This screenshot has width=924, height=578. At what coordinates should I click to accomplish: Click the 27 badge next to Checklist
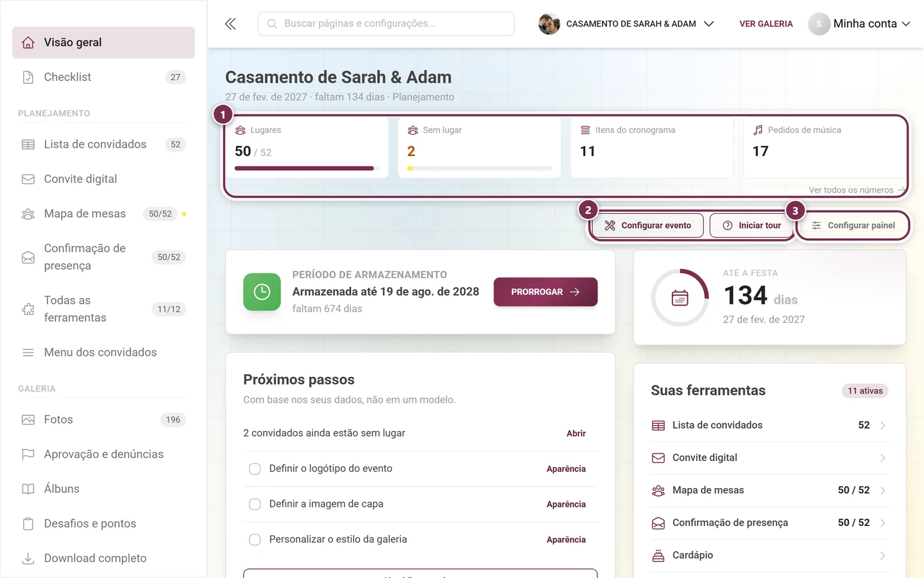coord(176,77)
